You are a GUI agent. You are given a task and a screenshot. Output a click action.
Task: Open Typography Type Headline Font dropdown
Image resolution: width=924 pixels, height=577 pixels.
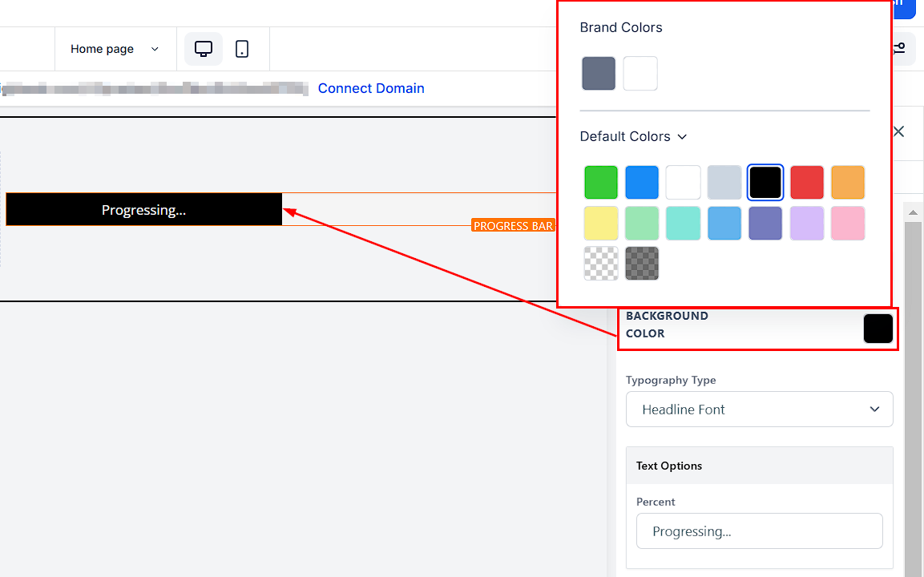coord(759,410)
